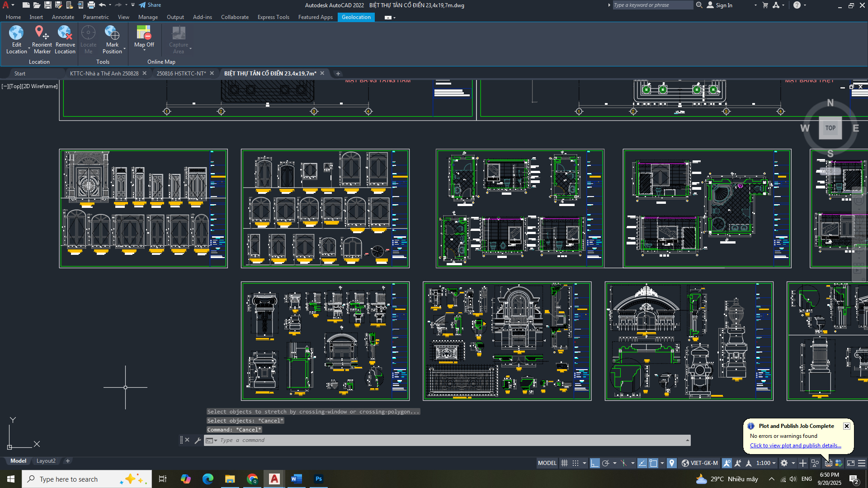868x488 pixels.
Task: Click the Clean Screen status bar icon
Action: tap(850, 463)
